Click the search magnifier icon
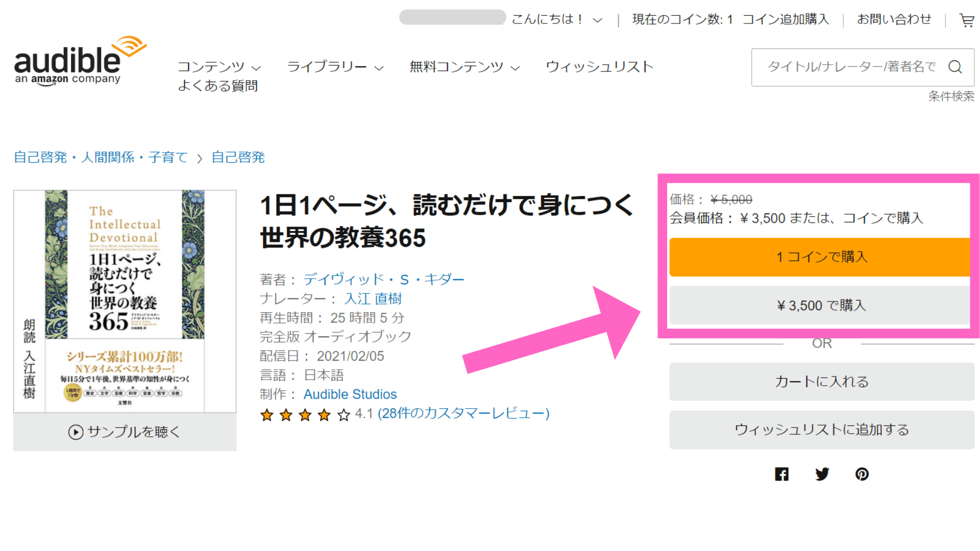This screenshot has width=980, height=551. pos(955,67)
